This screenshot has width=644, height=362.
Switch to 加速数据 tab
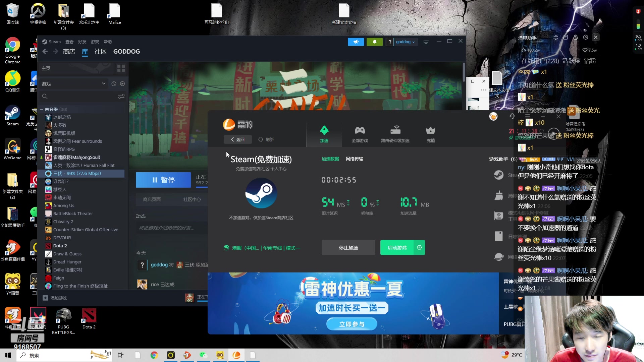tap(330, 159)
